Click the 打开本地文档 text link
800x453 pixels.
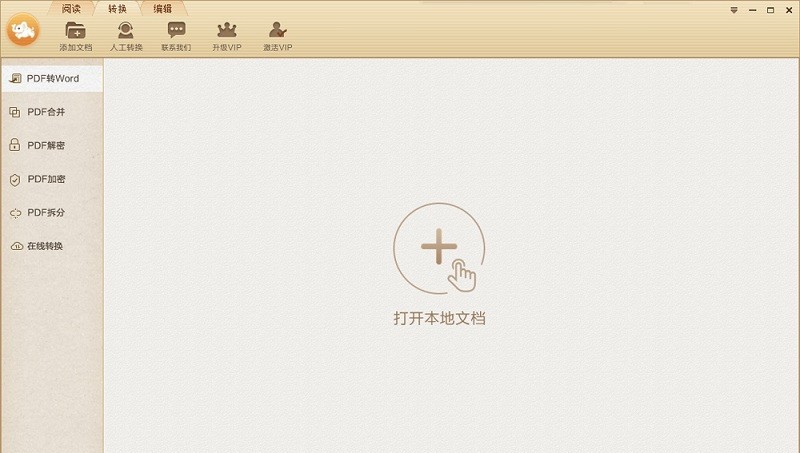439,318
